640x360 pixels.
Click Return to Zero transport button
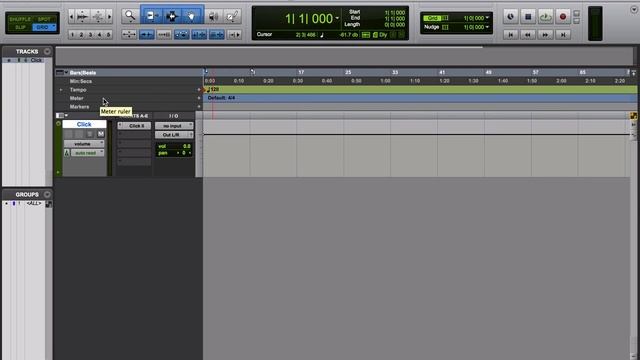pos(510,35)
